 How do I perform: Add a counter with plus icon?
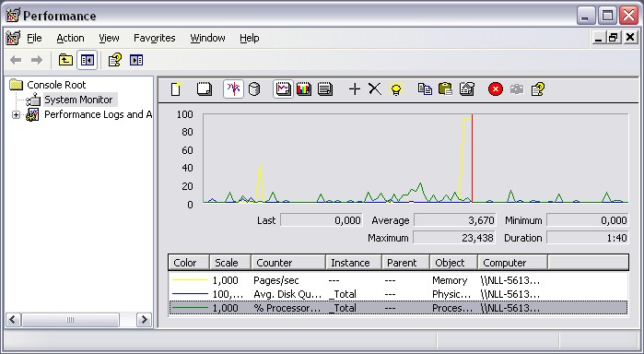(354, 88)
